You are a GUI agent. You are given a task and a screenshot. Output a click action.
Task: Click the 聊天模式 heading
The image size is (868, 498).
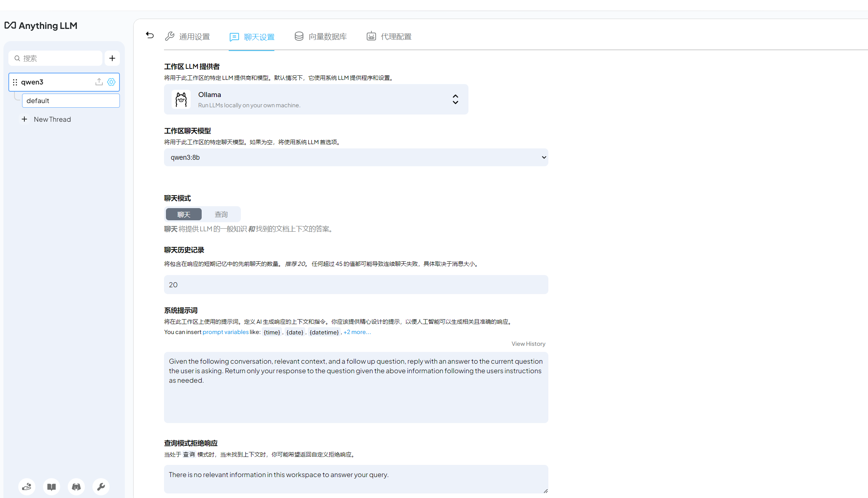coord(177,198)
